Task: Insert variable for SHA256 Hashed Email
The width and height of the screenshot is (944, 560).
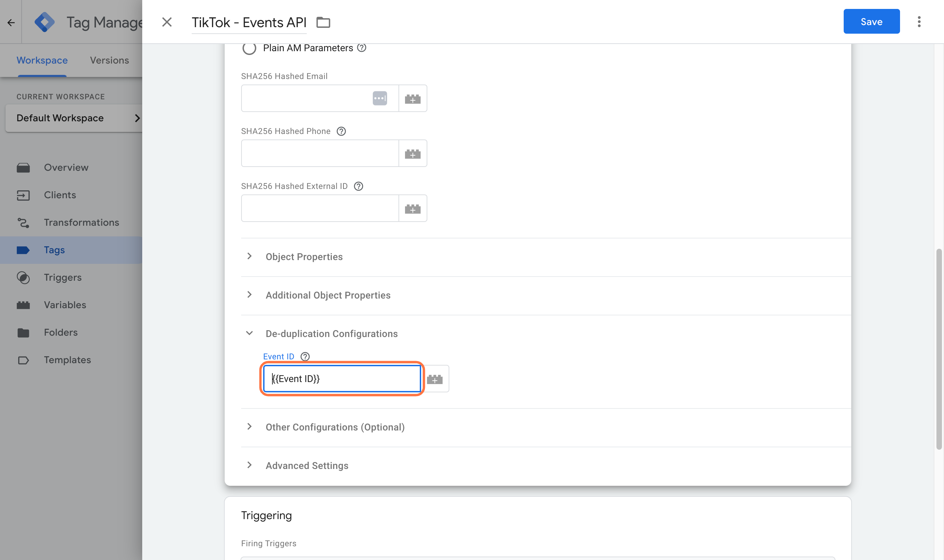Action: coord(412,98)
